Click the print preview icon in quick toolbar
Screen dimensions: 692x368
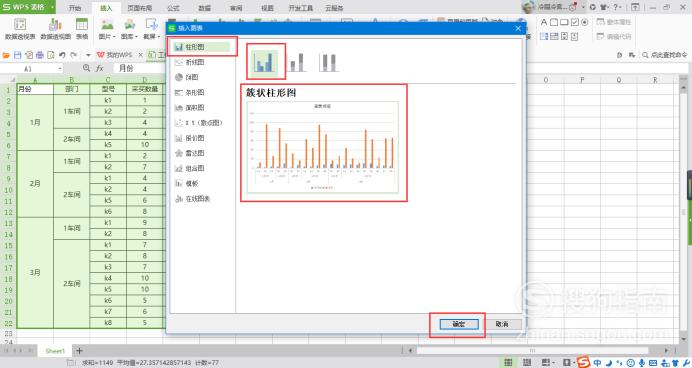(51, 55)
